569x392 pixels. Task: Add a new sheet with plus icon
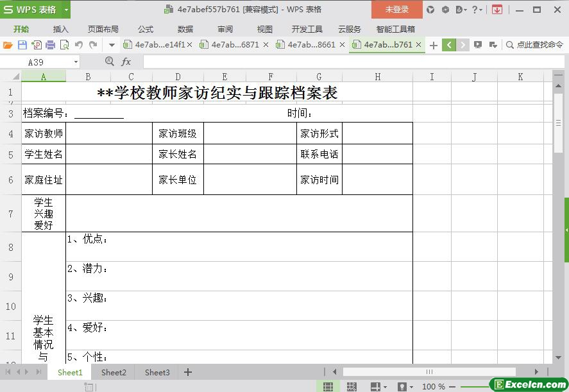(188, 372)
